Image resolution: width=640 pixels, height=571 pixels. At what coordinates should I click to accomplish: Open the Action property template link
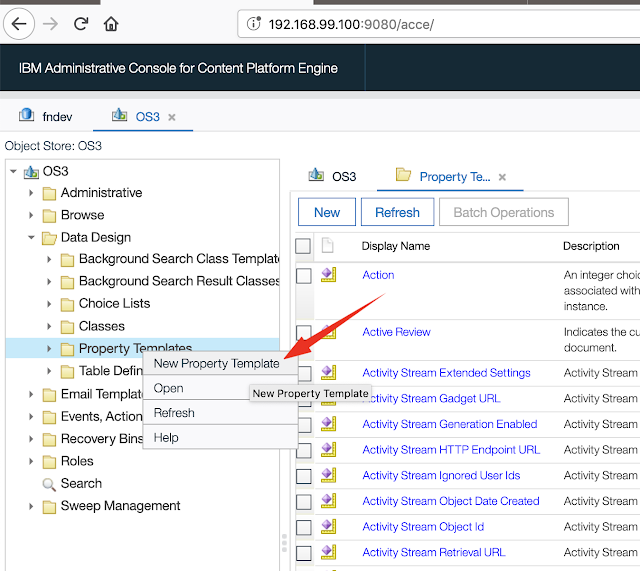pyautogui.click(x=378, y=275)
